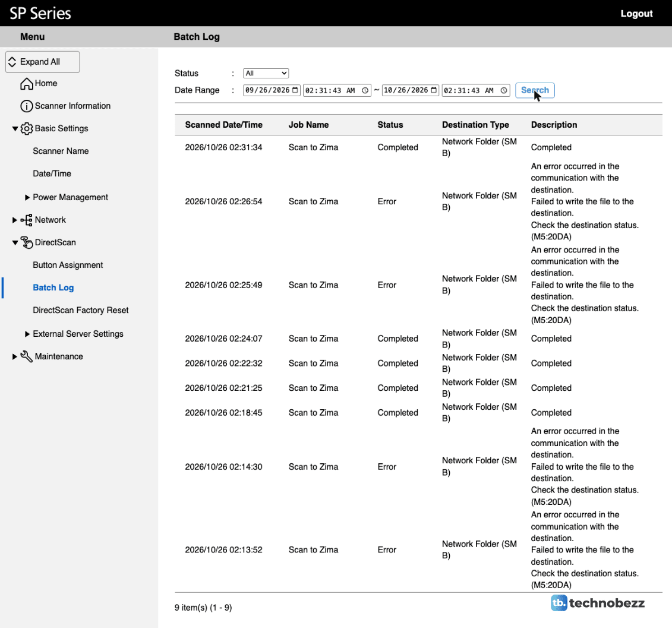Image resolution: width=672 pixels, height=632 pixels.
Task: Click the start time field 02:31:43 AM
Action: pyautogui.click(x=337, y=90)
